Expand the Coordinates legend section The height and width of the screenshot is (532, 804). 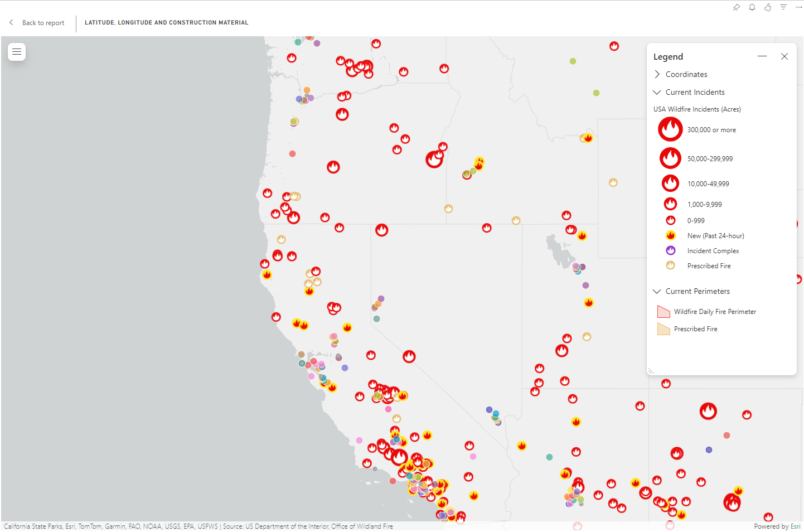pos(657,74)
